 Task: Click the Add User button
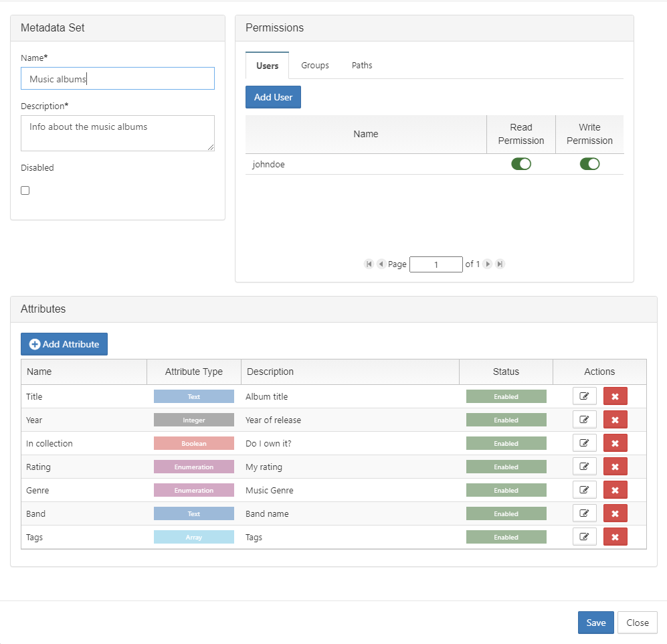click(x=273, y=97)
